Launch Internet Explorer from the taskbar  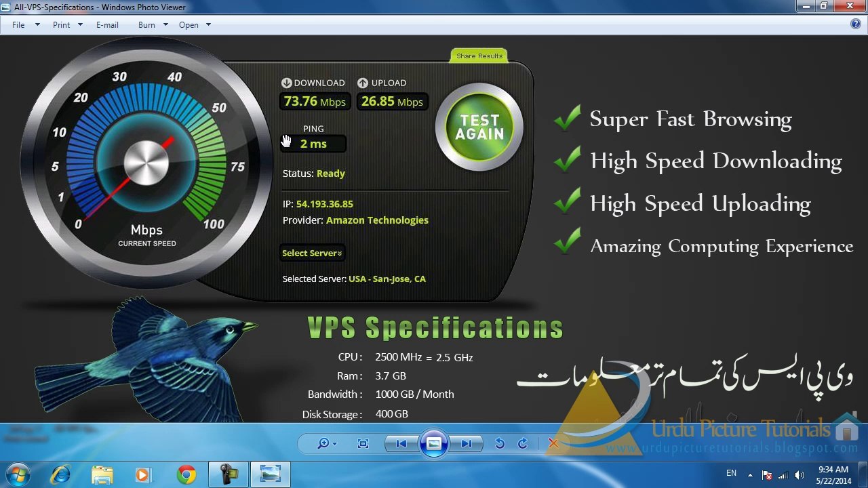click(x=62, y=474)
